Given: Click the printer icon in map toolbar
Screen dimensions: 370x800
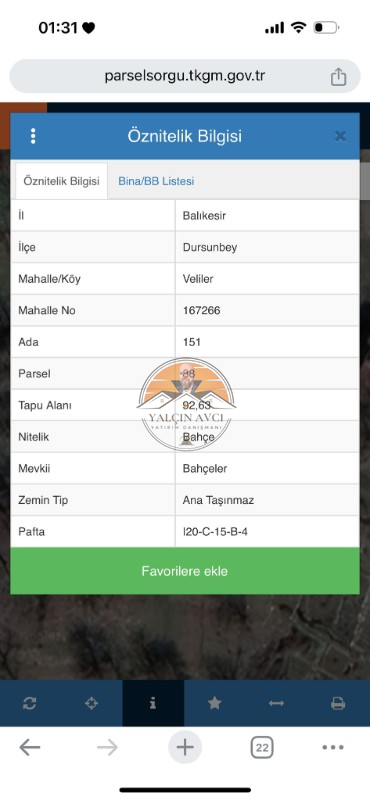Looking at the screenshot, I should 338,704.
